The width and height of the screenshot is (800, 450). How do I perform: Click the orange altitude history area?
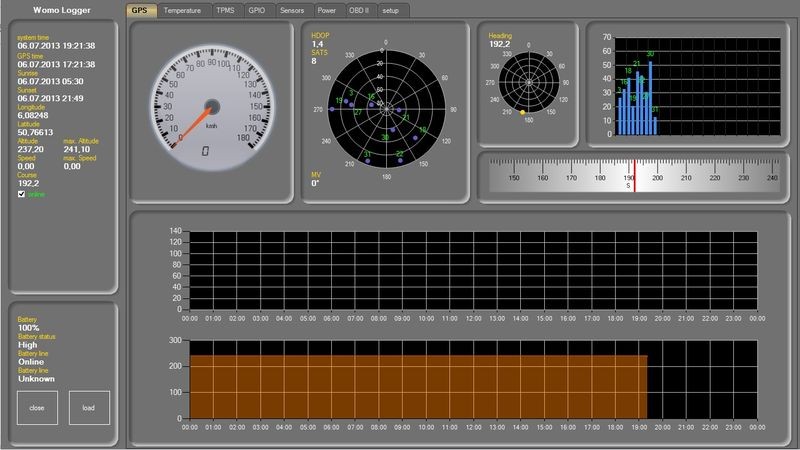pyautogui.click(x=418, y=386)
